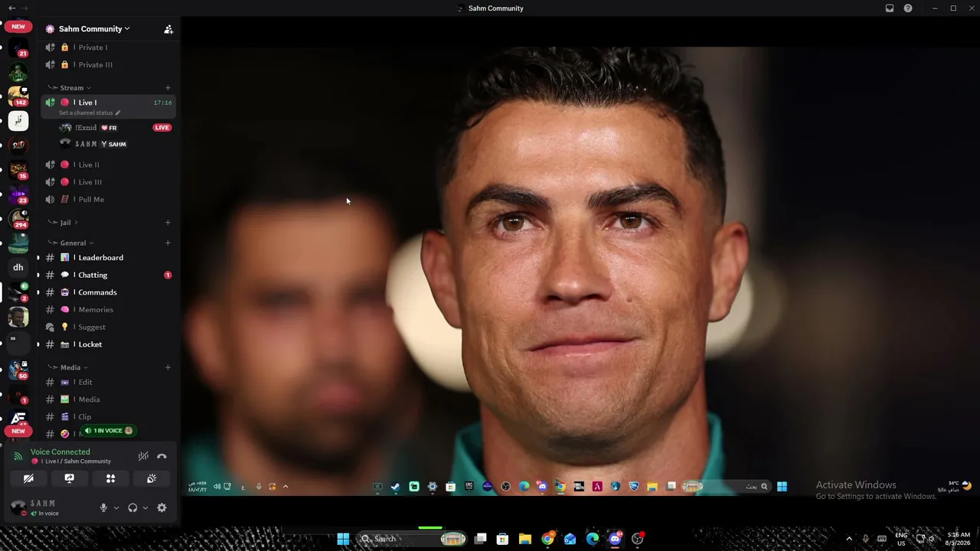Image resolution: width=980 pixels, height=551 pixels.
Task: Turn on the camera
Action: pyautogui.click(x=28, y=479)
